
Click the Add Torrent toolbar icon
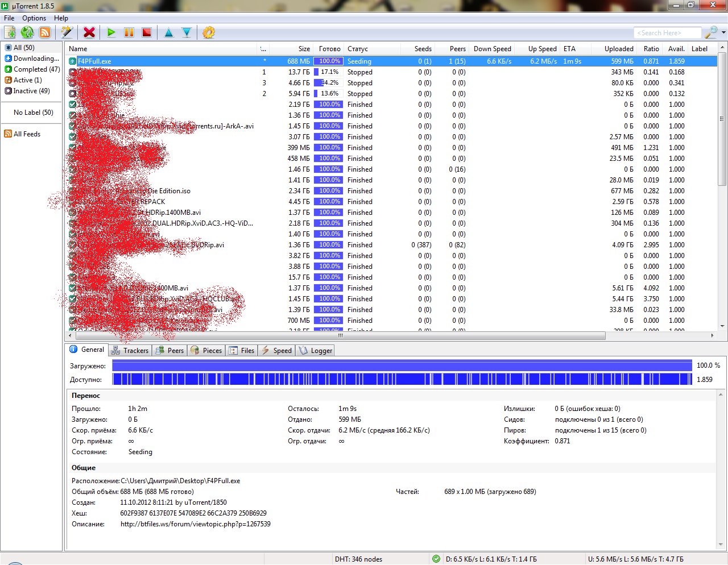10,32
